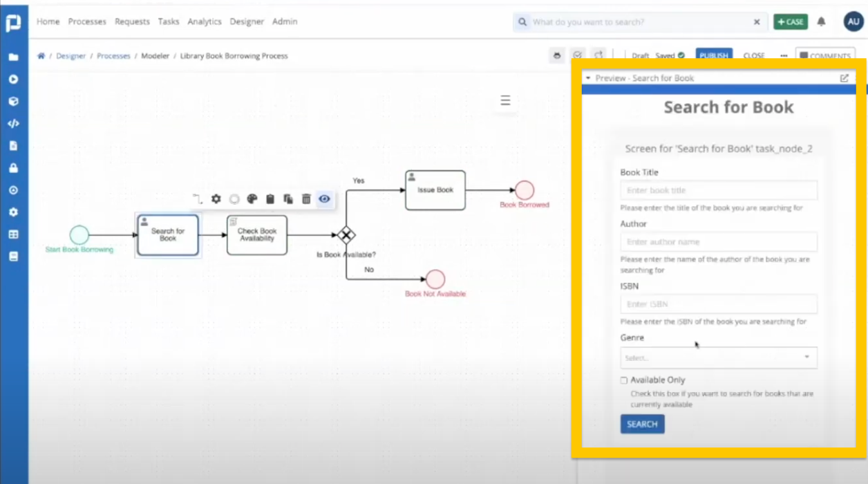This screenshot has height=484, width=868.
Task: Click the bottom book-style sidebar icon
Action: tap(13, 257)
